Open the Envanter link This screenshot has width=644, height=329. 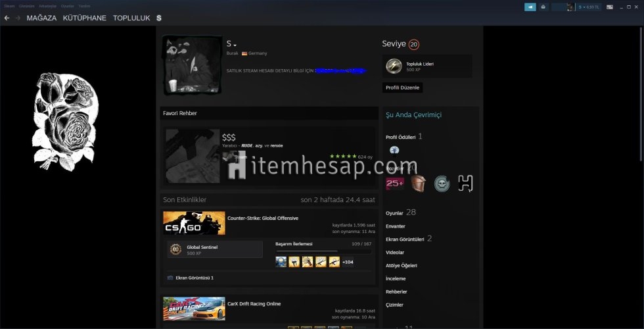pyautogui.click(x=396, y=226)
